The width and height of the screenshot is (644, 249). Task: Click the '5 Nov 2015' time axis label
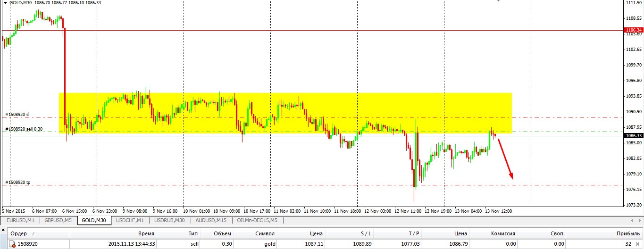coord(13,211)
